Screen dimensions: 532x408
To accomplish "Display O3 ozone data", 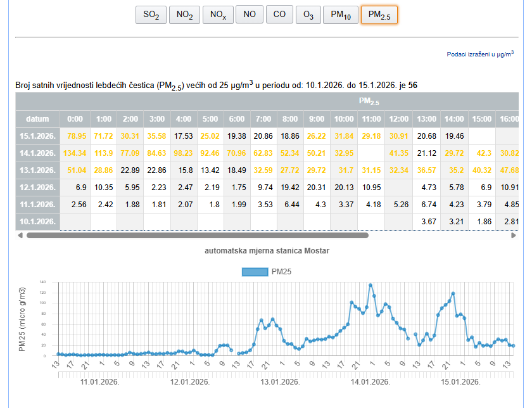I will click(308, 15).
